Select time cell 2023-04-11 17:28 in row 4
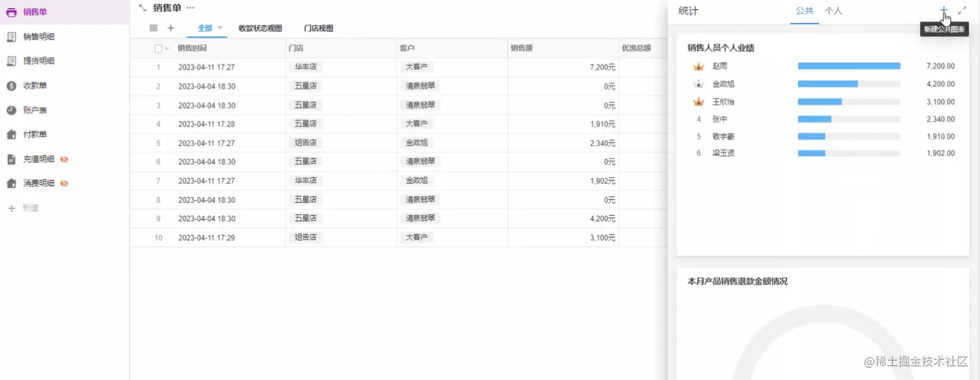Screen dimensions: 980x380 pyautogui.click(x=206, y=124)
